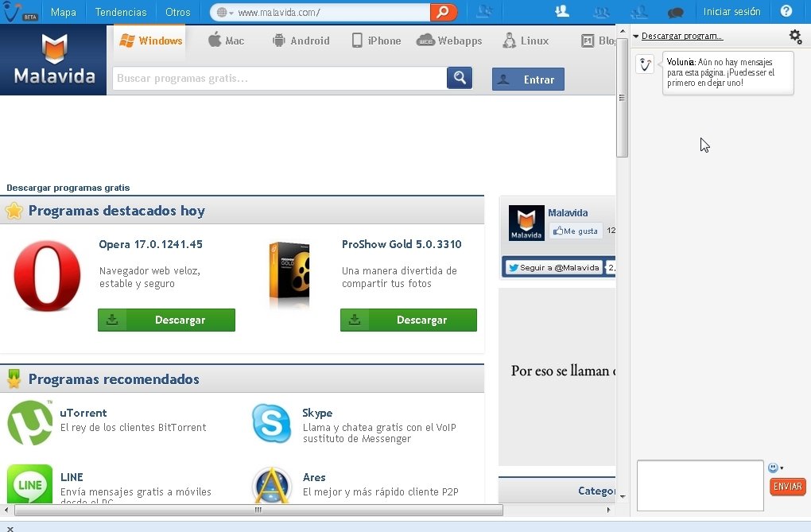
Task: Click the orange address bar search button
Action: [x=443, y=13]
